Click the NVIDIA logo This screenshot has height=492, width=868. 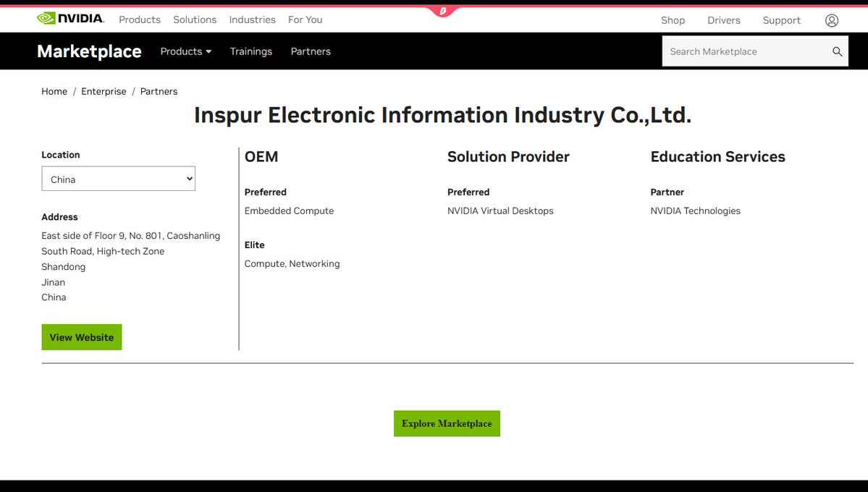(x=70, y=18)
